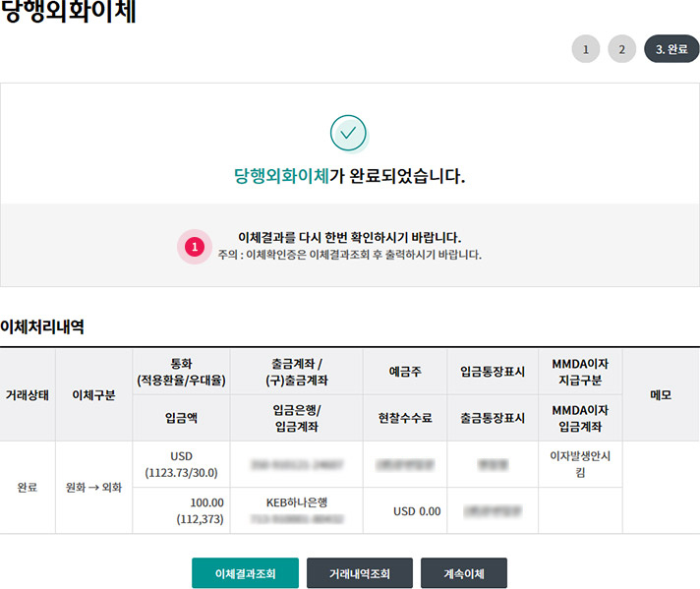Click the '원화 → 외화' transfer type cell
The image size is (700, 589).
tap(93, 488)
